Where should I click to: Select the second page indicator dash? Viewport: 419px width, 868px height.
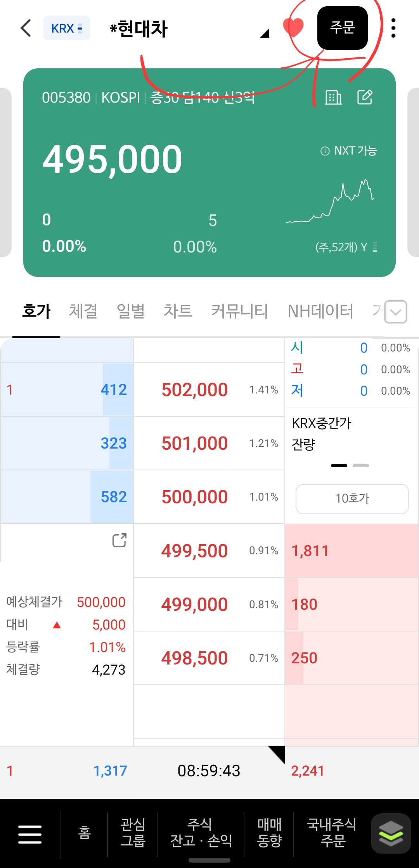click(x=361, y=465)
